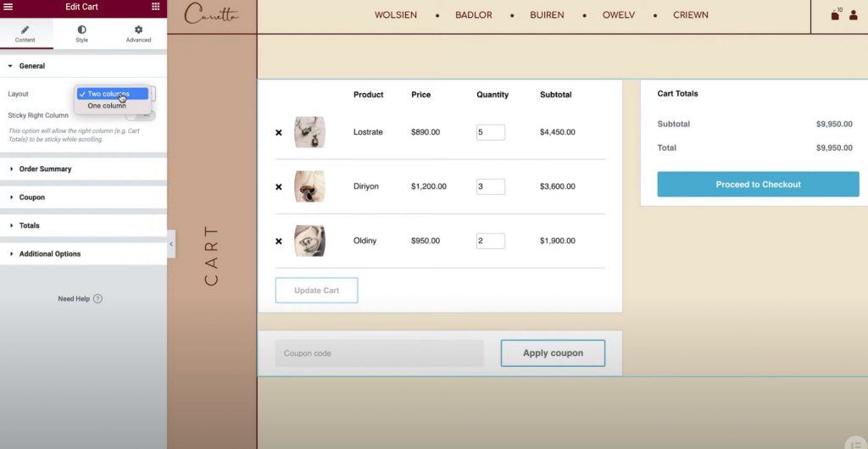
Task: Collapse the editor panel with arrow handle
Action: [x=171, y=244]
